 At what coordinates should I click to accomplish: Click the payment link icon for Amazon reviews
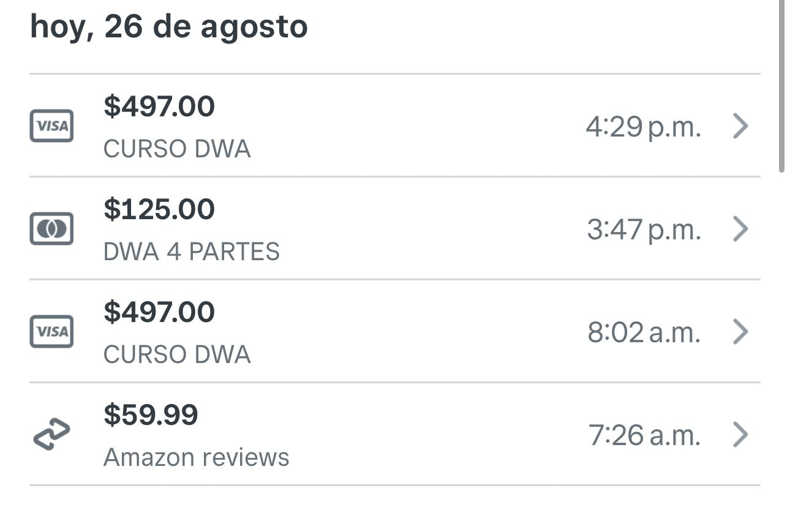[51, 435]
